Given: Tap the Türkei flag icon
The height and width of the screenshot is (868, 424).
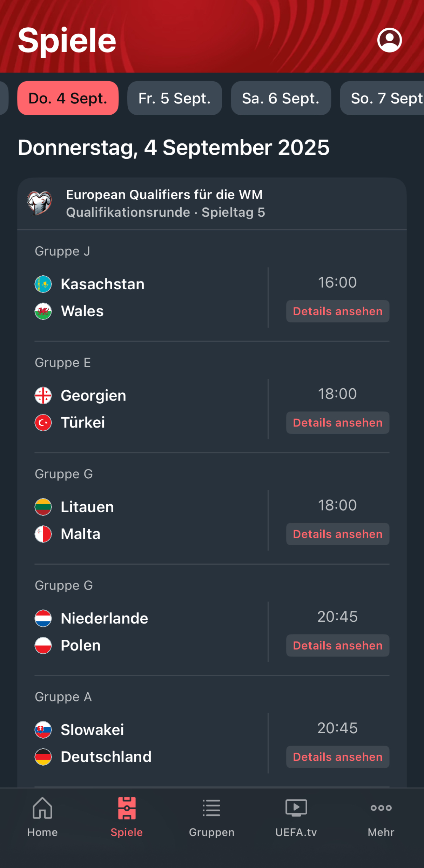Looking at the screenshot, I should click(x=43, y=423).
